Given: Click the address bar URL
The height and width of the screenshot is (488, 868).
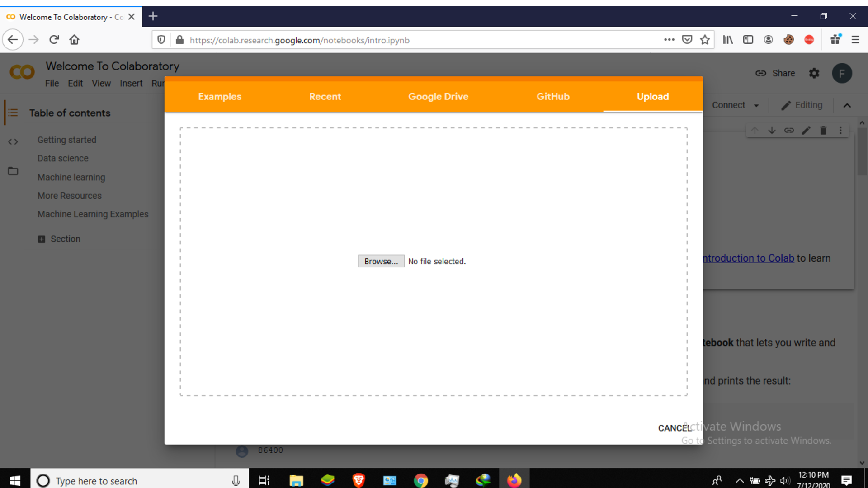Looking at the screenshot, I should pyautogui.click(x=300, y=40).
